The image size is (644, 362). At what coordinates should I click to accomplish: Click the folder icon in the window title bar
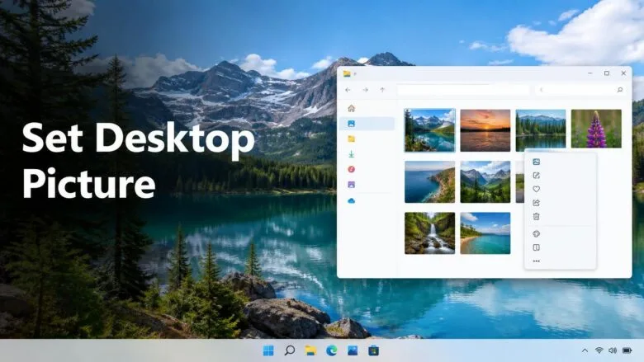347,73
